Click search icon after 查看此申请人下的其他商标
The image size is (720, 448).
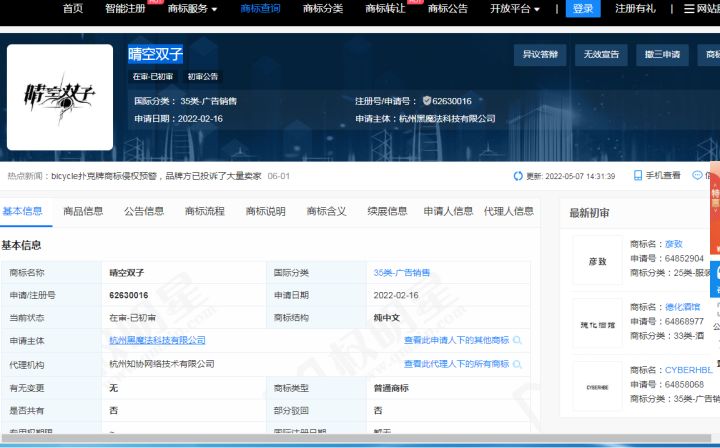coord(517,340)
